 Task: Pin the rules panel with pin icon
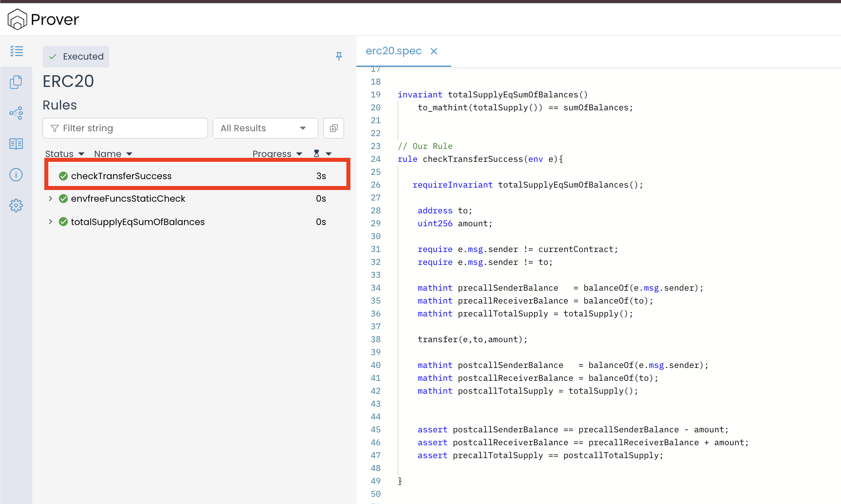[339, 56]
